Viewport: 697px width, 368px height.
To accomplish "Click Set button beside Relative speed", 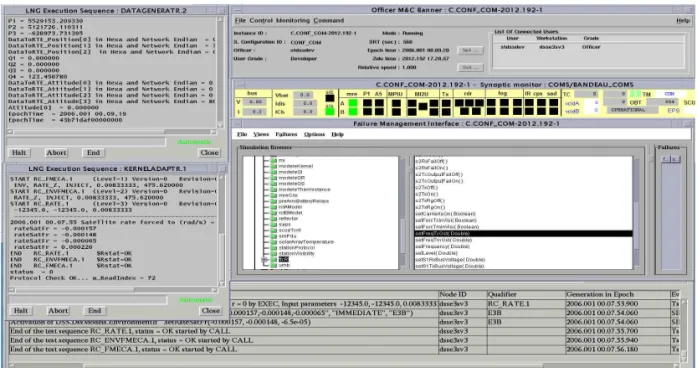I will pyautogui.click(x=470, y=67).
